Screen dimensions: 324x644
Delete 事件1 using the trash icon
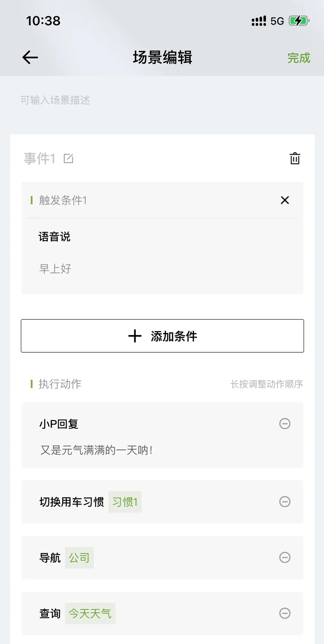point(295,159)
